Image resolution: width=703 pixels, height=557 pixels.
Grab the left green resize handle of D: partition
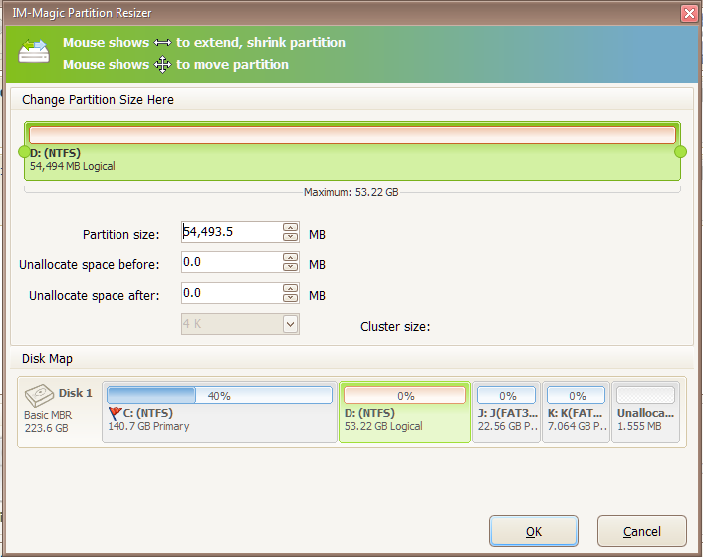[x=24, y=152]
